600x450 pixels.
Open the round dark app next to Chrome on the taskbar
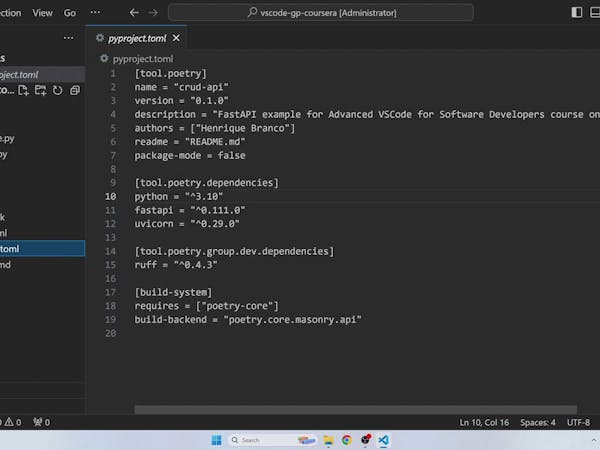[x=365, y=440]
